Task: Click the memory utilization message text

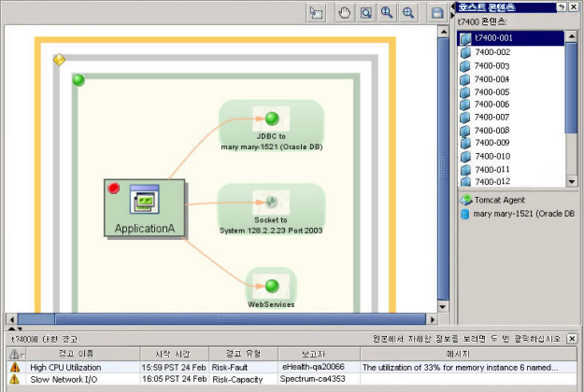Action: click(460, 368)
